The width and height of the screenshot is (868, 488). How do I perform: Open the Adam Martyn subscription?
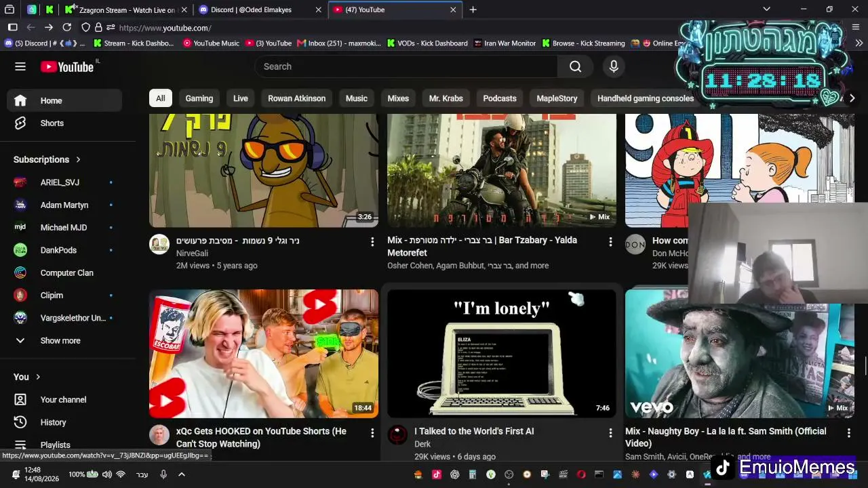(65, 205)
